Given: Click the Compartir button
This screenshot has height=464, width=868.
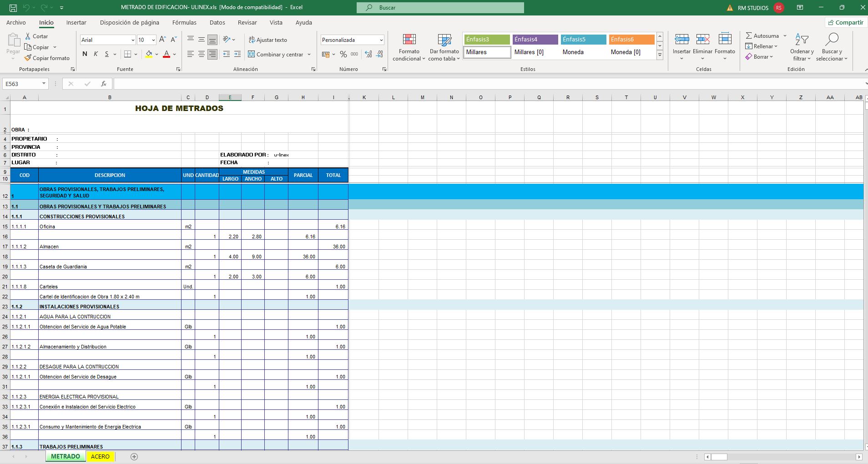Looking at the screenshot, I should click(x=846, y=22).
